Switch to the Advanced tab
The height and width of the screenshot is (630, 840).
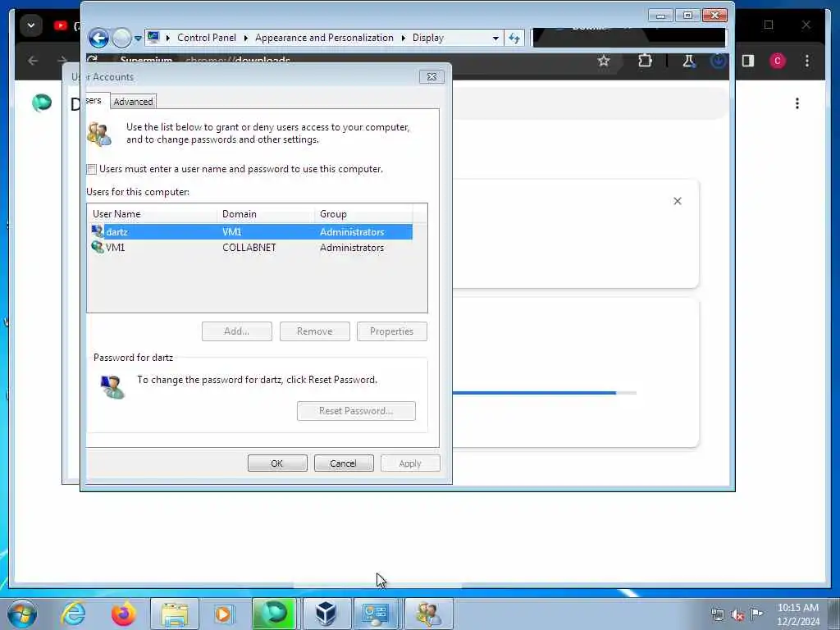point(133,101)
